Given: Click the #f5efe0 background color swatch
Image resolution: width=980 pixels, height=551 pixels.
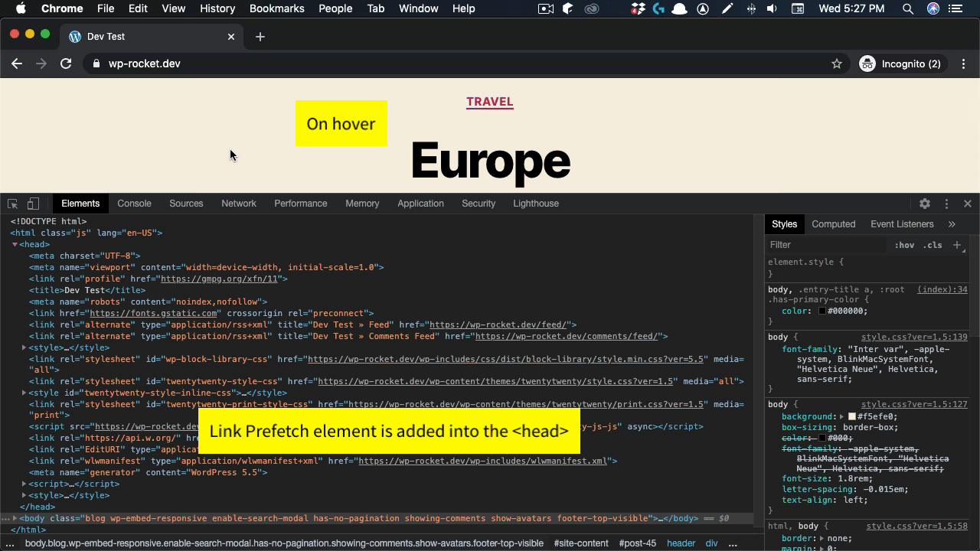Looking at the screenshot, I should (852, 417).
